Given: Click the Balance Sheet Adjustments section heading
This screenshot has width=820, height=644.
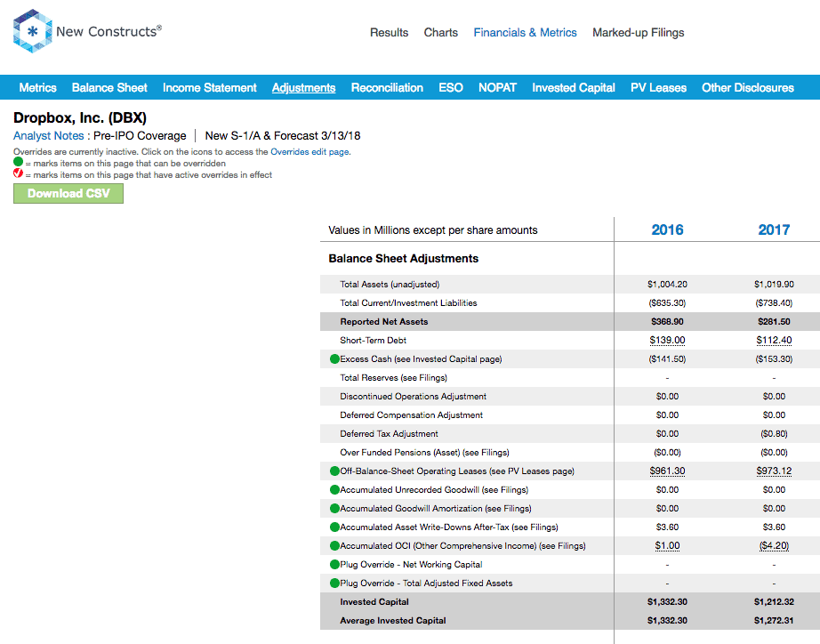Looking at the screenshot, I should click(x=403, y=259).
